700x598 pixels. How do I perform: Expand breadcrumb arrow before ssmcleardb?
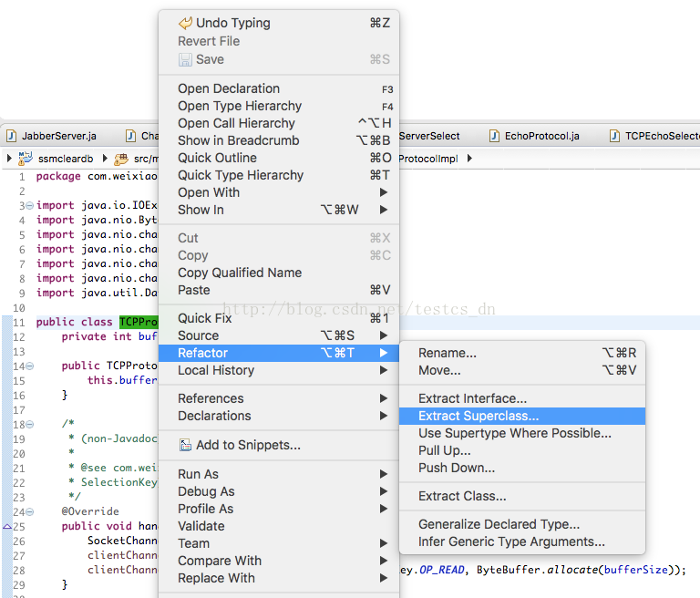click(x=9, y=158)
